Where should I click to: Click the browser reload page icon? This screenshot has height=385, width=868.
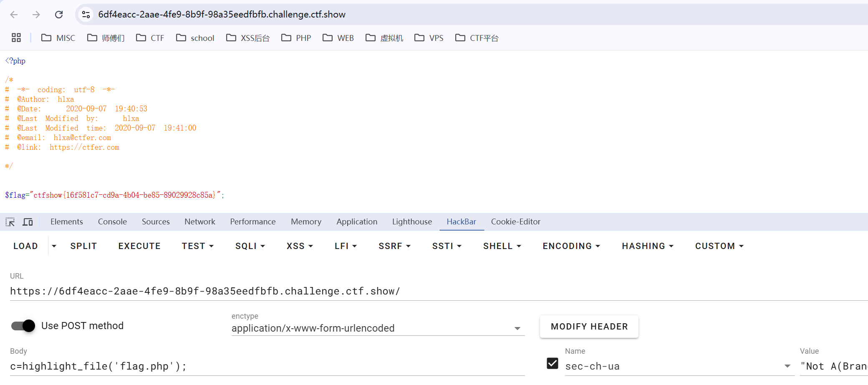pos(59,15)
